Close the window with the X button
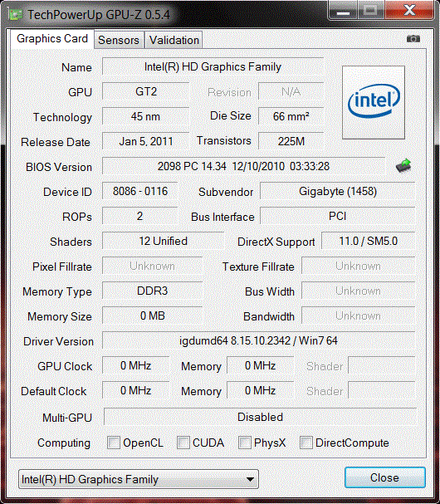The height and width of the screenshot is (504, 440). coord(410,10)
